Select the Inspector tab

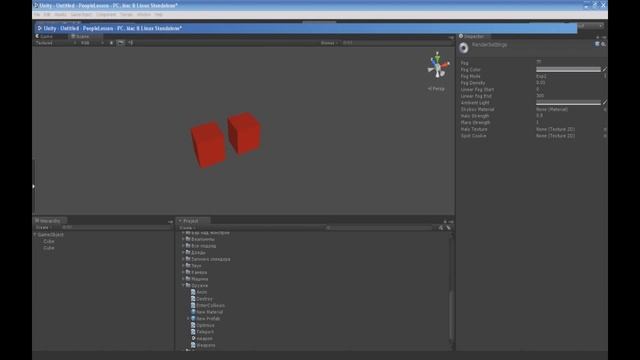point(473,36)
